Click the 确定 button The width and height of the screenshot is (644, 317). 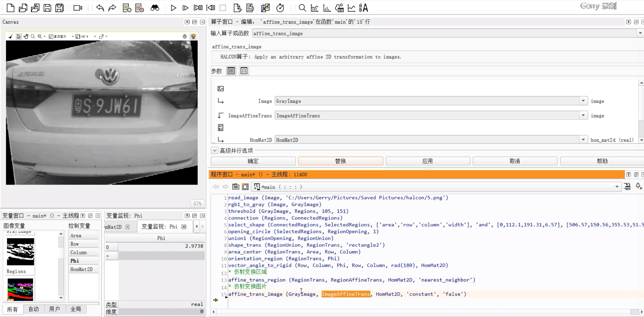point(253,161)
